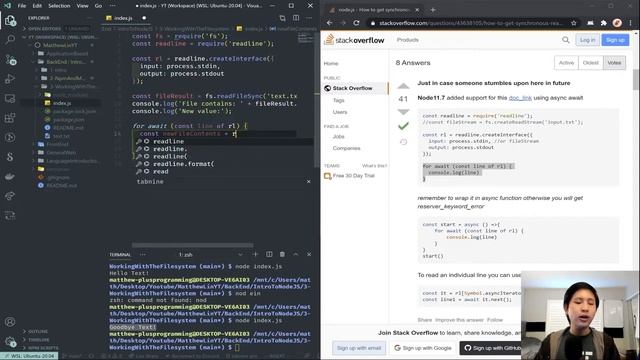Reload the Stack Overflow page in the browser
Screen dimensions: 640x360
(356, 23)
